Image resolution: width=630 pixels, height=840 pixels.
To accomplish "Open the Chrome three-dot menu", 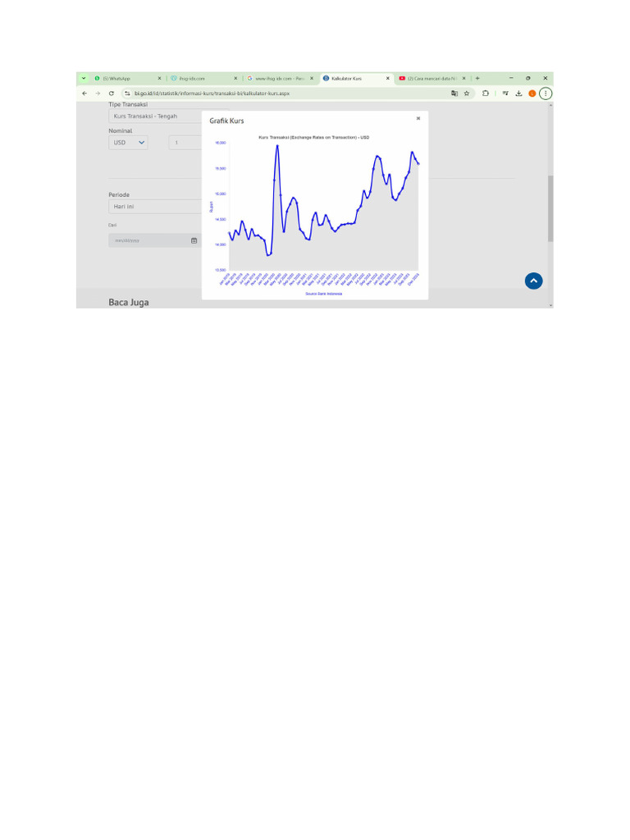I will [x=546, y=94].
